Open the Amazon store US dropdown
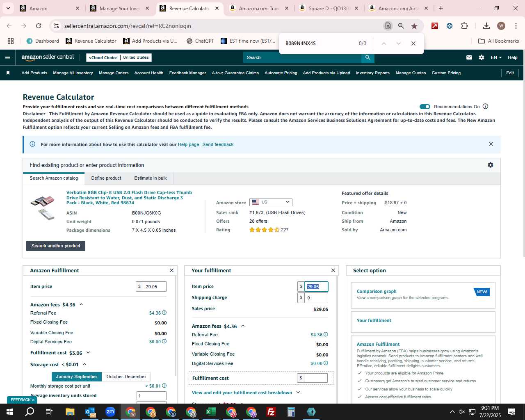Image resolution: width=525 pixels, height=420 pixels. tap(272, 202)
